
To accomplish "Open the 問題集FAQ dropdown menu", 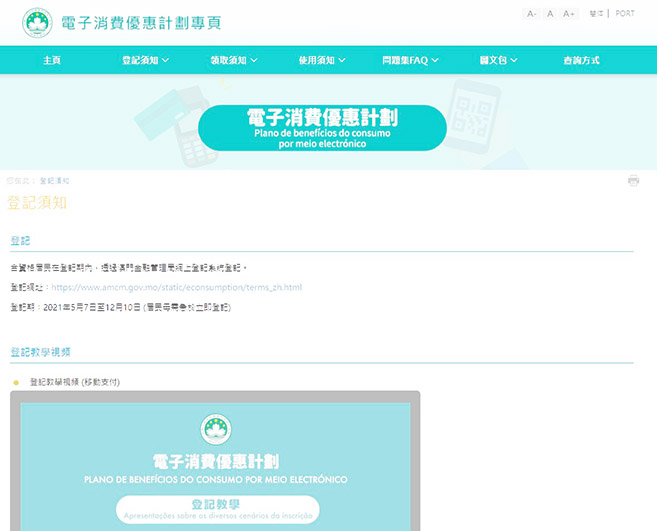I will pyautogui.click(x=410, y=60).
